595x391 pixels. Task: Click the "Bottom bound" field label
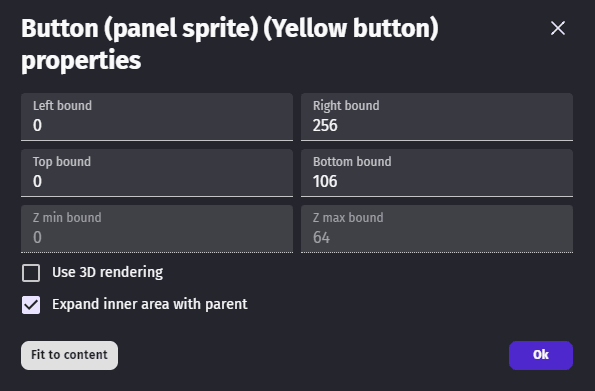(x=352, y=162)
